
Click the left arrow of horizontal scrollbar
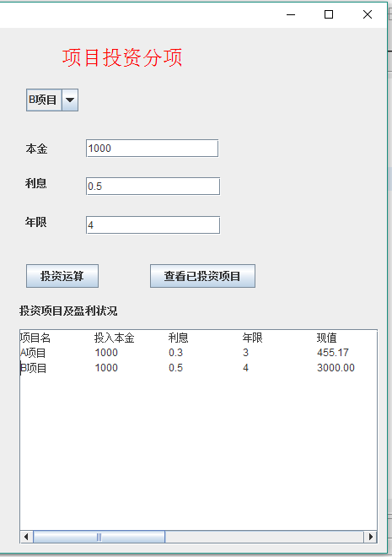coord(26,537)
